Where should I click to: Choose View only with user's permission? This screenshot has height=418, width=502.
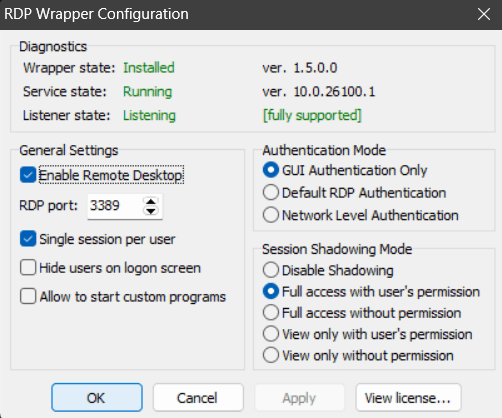pos(271,334)
